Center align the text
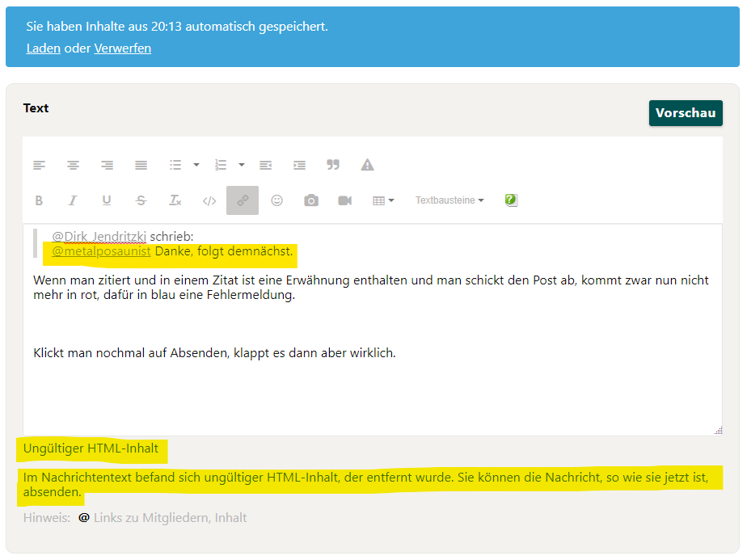Screen dimensions: 747x560 (x=73, y=165)
